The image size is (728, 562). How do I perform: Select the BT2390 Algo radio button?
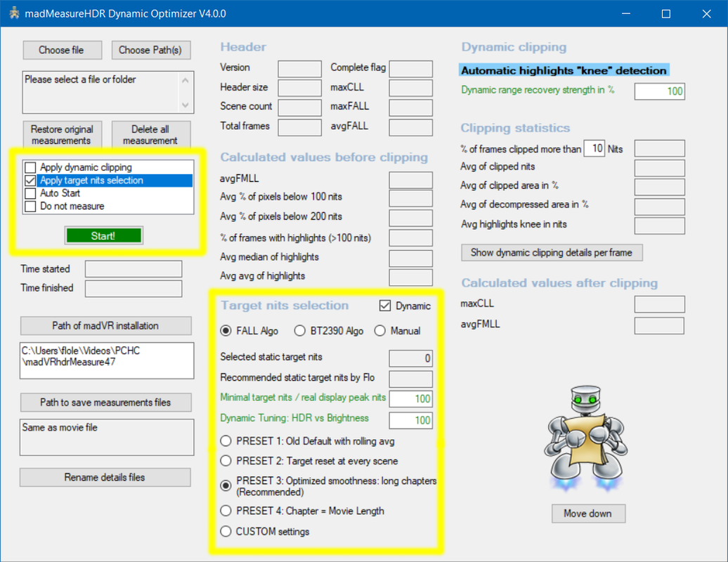[x=300, y=331]
